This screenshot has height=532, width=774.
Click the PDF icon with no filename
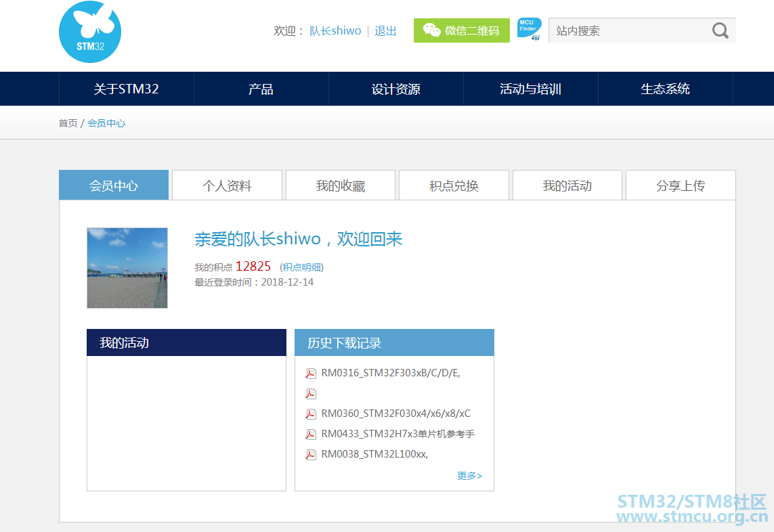(x=311, y=394)
